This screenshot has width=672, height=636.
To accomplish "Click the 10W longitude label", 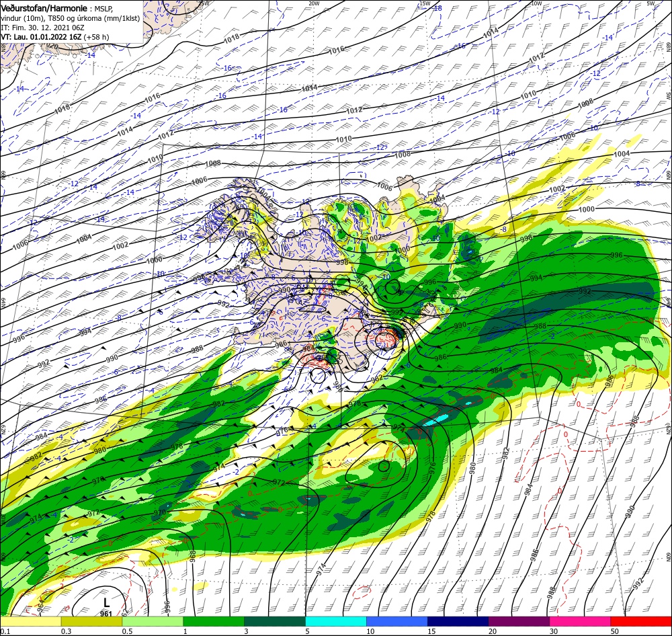I will pyautogui.click(x=536, y=3).
